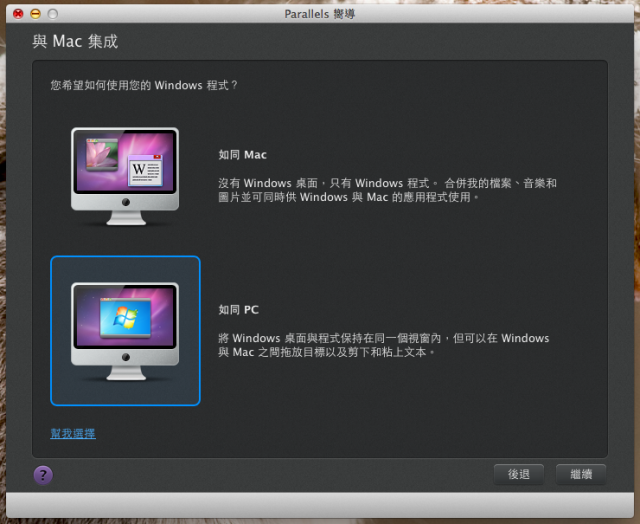Click description starting 將 Windows 桌面與程式
Viewport: 640px width, 524px height.
[x=384, y=345]
